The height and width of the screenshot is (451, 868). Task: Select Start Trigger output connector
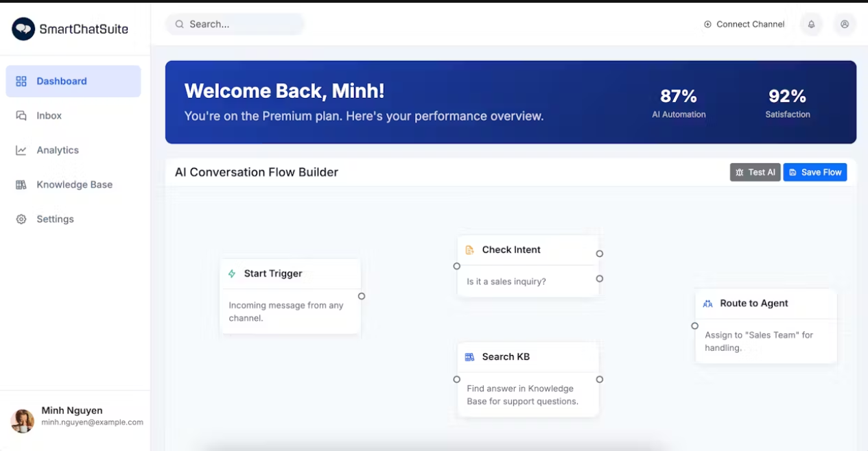362,296
